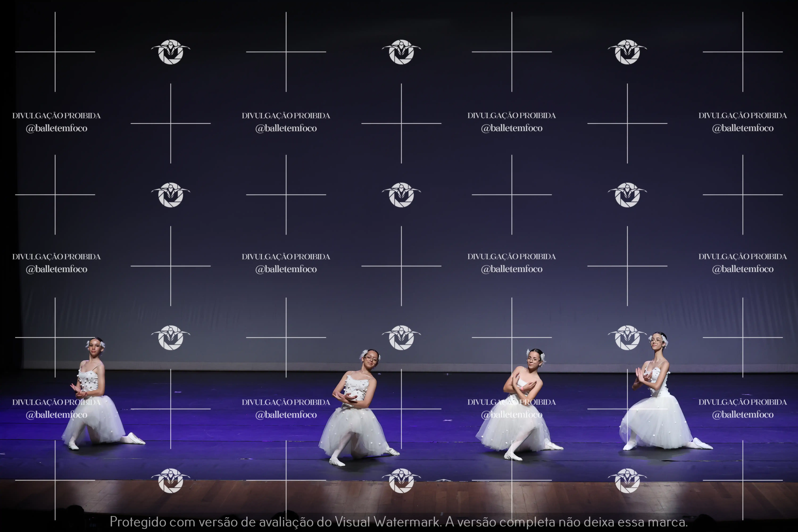Click the top-left "DIVULGAÇÃO PROIBIDA" text
Screen dimensions: 798x532
tap(57, 116)
